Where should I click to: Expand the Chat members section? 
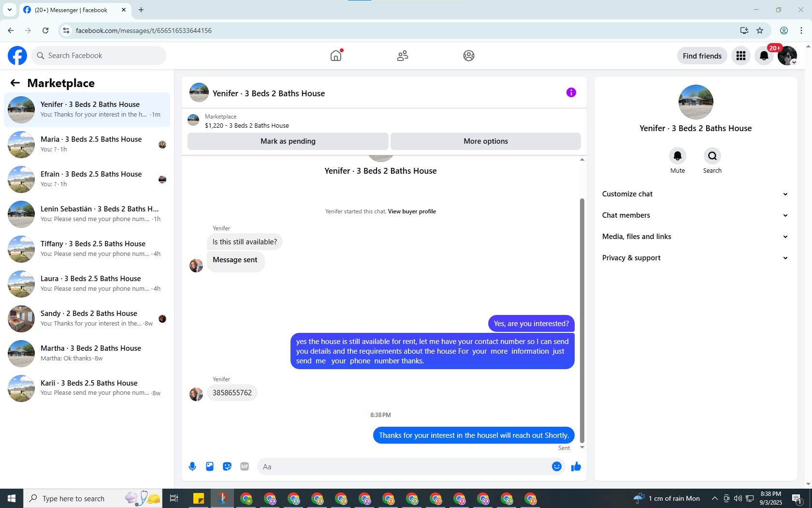[x=696, y=215]
